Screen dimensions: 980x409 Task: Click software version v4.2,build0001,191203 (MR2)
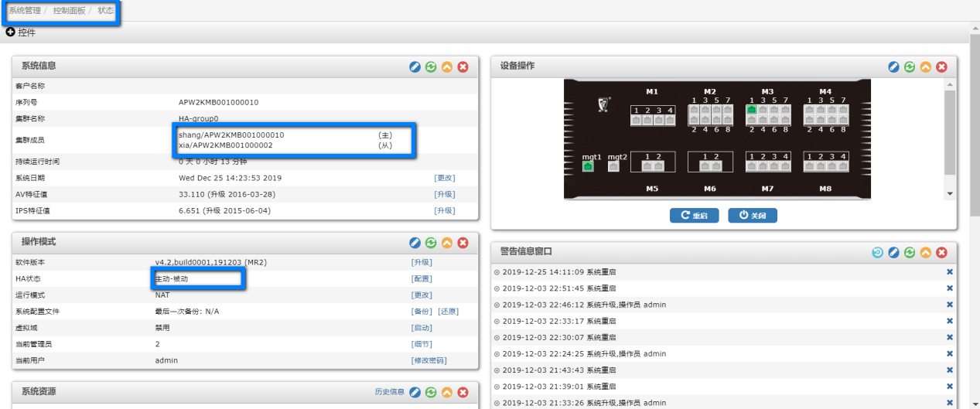pos(211,262)
